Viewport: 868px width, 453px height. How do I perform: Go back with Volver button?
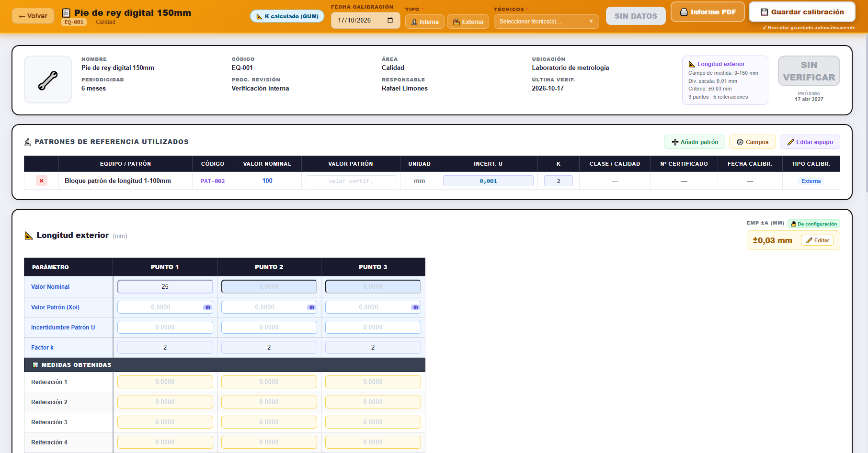[33, 16]
